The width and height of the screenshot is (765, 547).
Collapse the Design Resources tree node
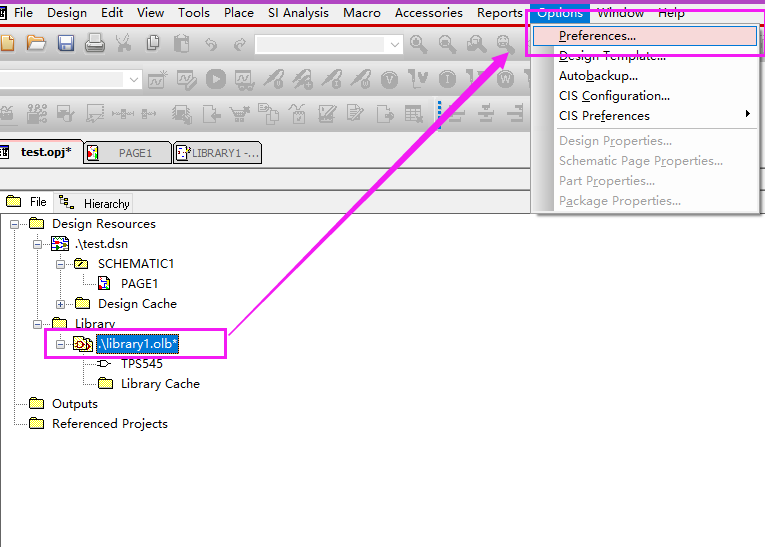pos(15,224)
